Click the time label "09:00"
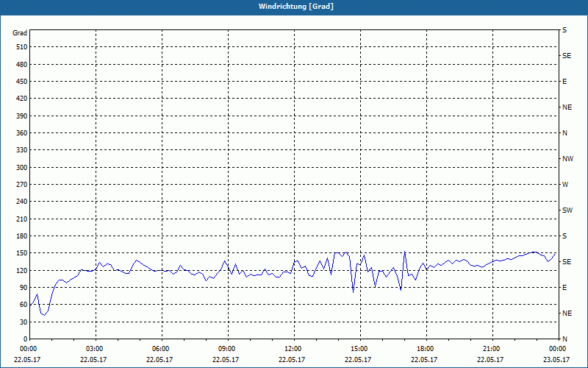The width and height of the screenshot is (588, 368). [228, 349]
